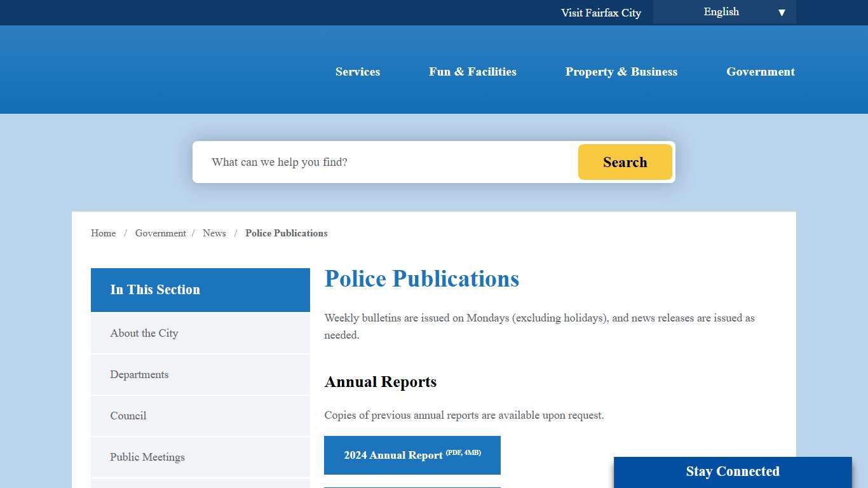The width and height of the screenshot is (868, 488).
Task: Visit Fairfax City via the header link
Action: tap(601, 12)
